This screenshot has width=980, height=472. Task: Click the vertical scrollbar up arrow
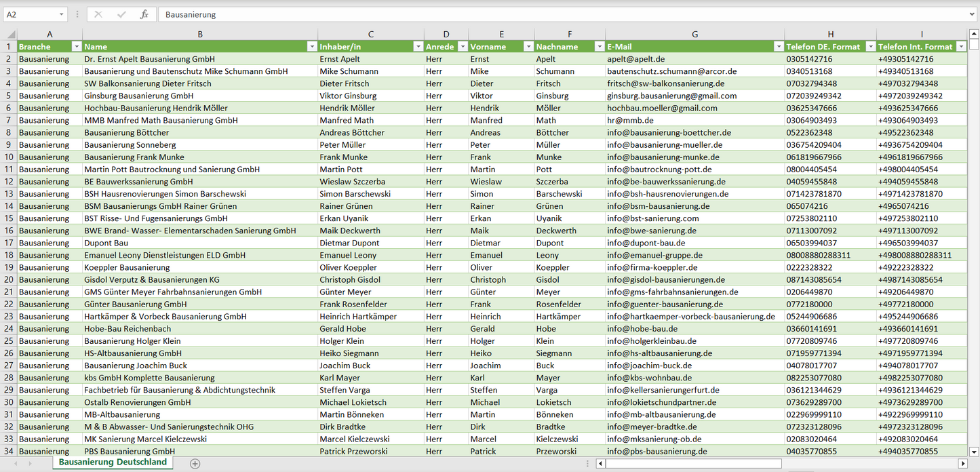[974, 34]
